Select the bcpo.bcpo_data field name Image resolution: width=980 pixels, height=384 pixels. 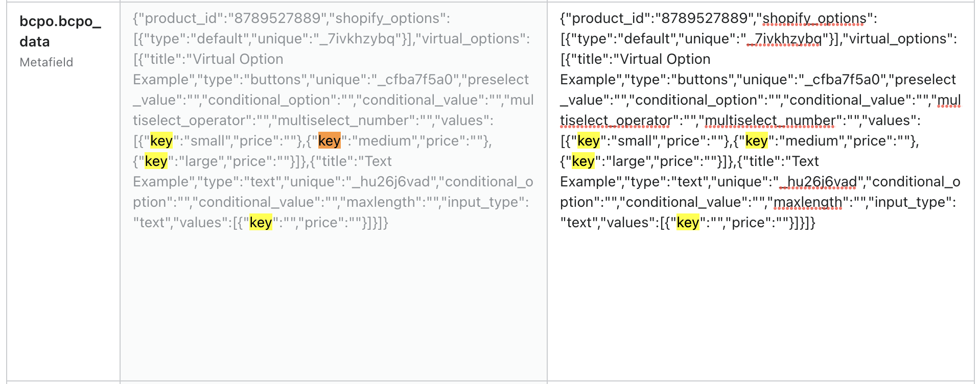[60, 31]
